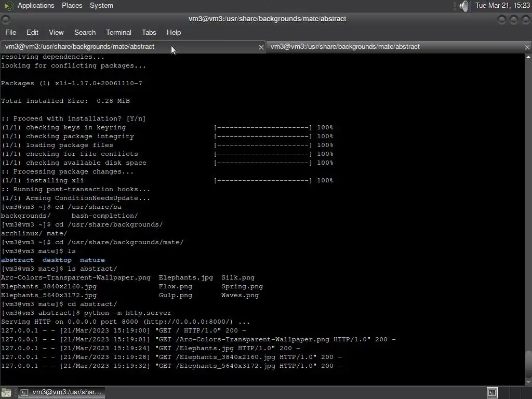Click the 'abstract' directory name in ls output
This screenshot has height=399, width=532.
click(17, 260)
